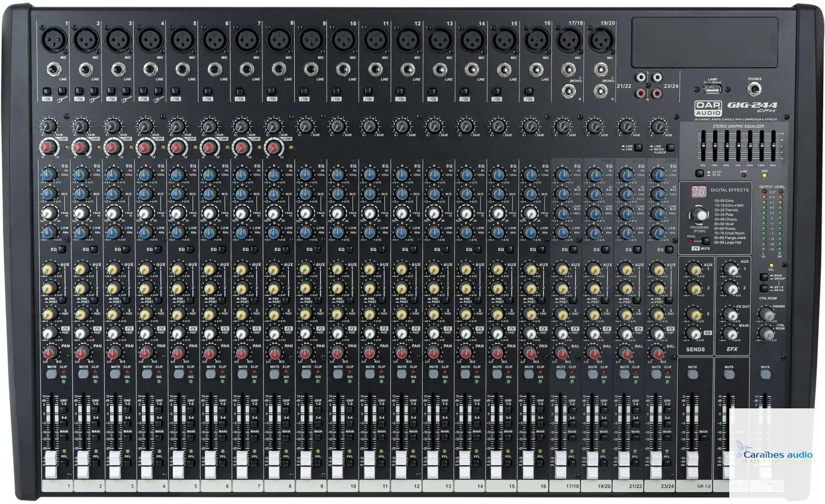The width and height of the screenshot is (825, 504).
Task: Click the HI EQ knob on channel 2
Action: pyautogui.click(x=81, y=175)
